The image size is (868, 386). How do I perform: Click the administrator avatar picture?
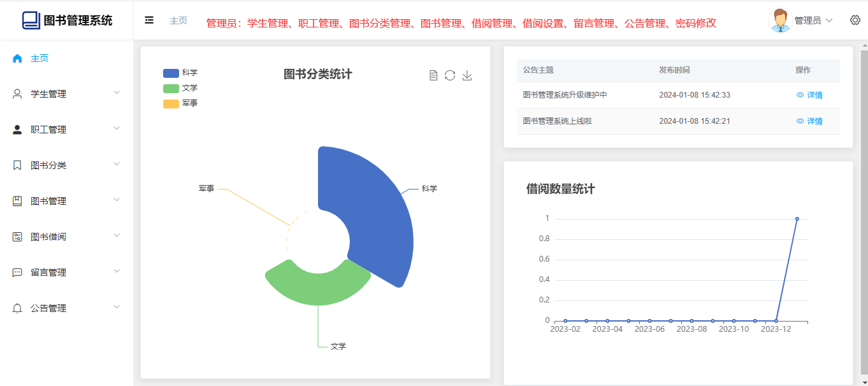tap(780, 20)
